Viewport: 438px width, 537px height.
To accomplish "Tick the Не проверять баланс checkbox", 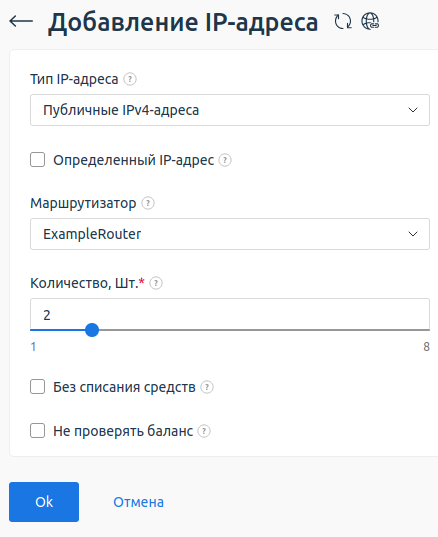I will 37,431.
